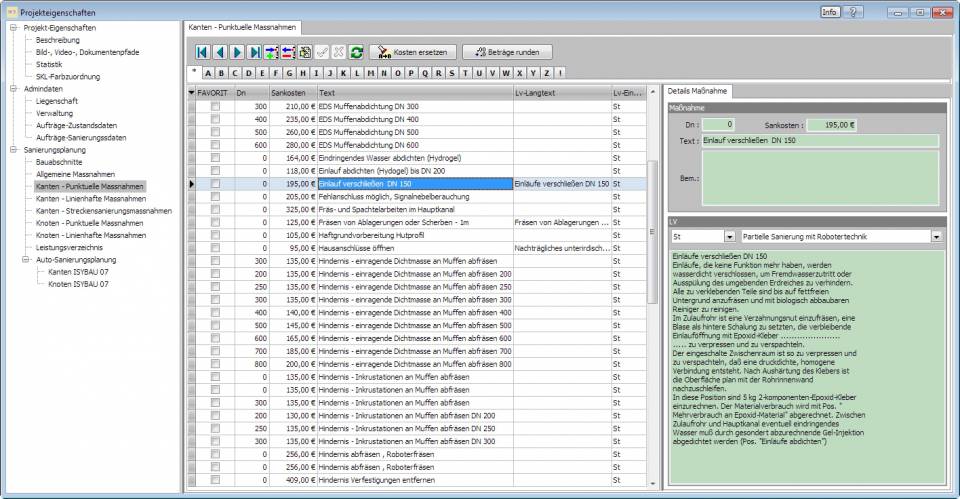The height and width of the screenshot is (499, 960).
Task: Tick favorite checkbox for Fräs- und Spachtelarbeiten
Action: point(215,209)
